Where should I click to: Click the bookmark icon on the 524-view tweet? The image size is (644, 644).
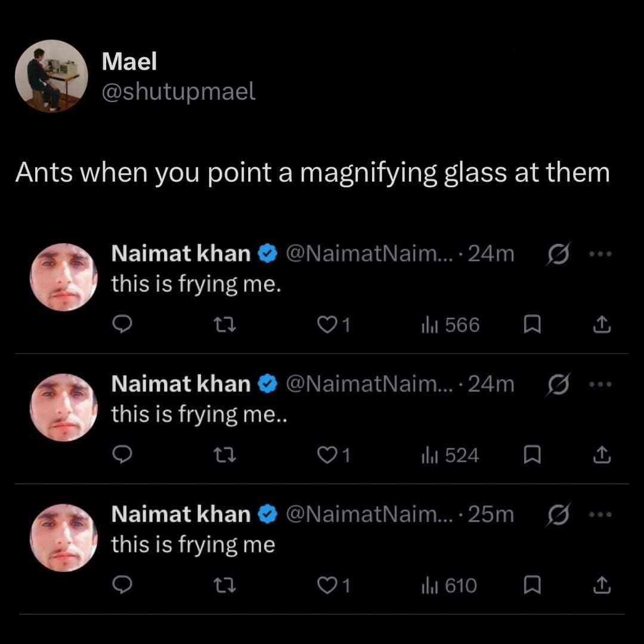coord(532,455)
